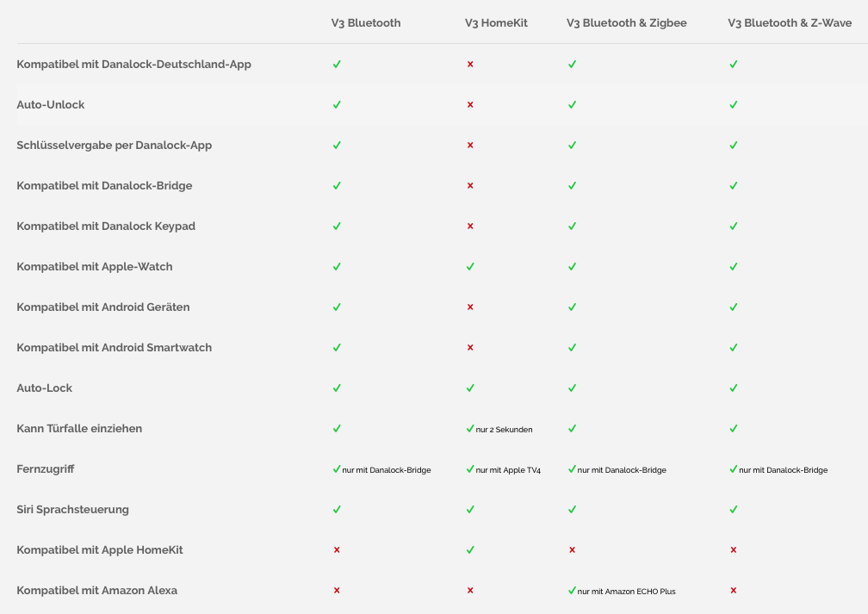Click the Danalock-Bridge red cross under V3 HomeKit

click(x=470, y=186)
